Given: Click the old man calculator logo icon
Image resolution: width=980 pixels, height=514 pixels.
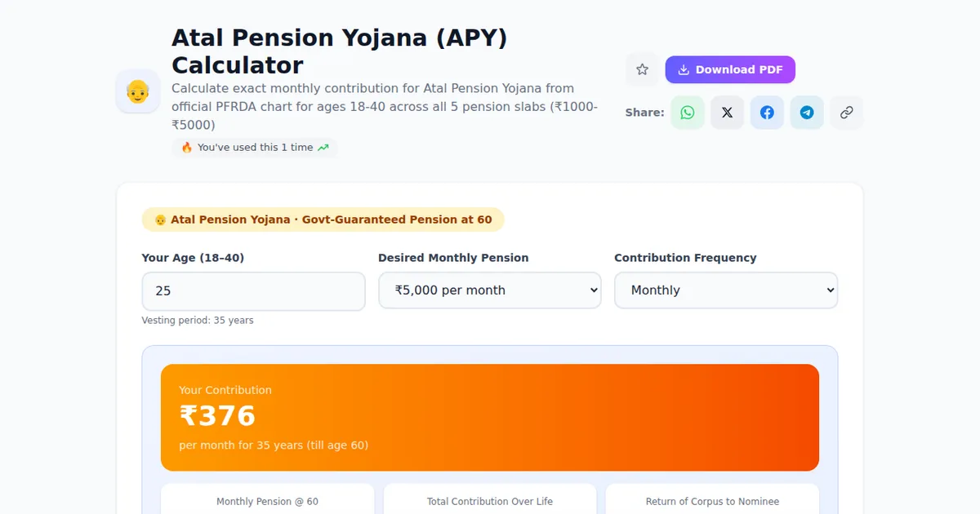Looking at the screenshot, I should [138, 91].
